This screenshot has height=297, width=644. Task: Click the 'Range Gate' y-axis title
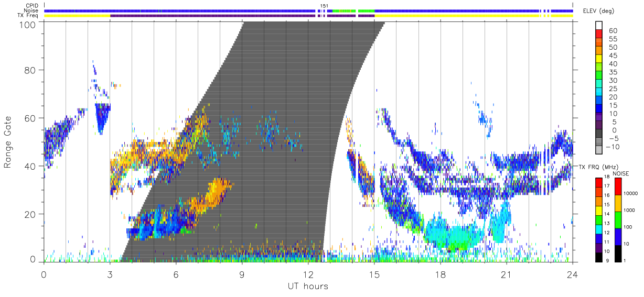pos(8,142)
